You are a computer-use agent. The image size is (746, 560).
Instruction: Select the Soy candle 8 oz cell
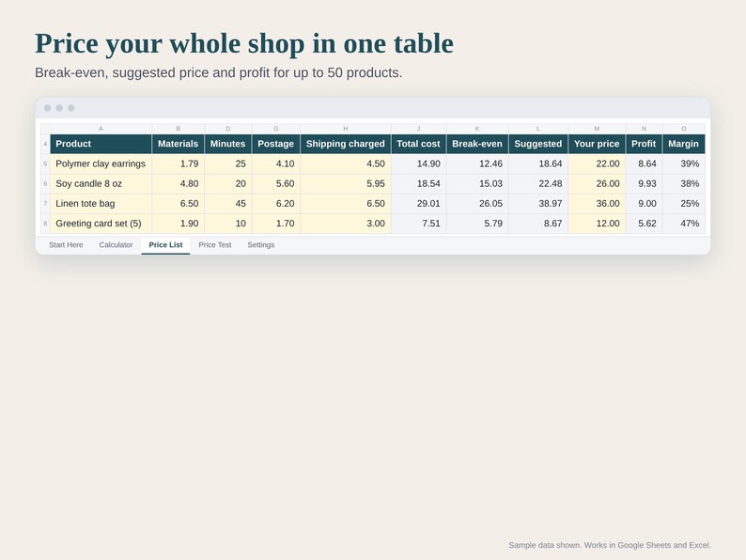(x=101, y=183)
